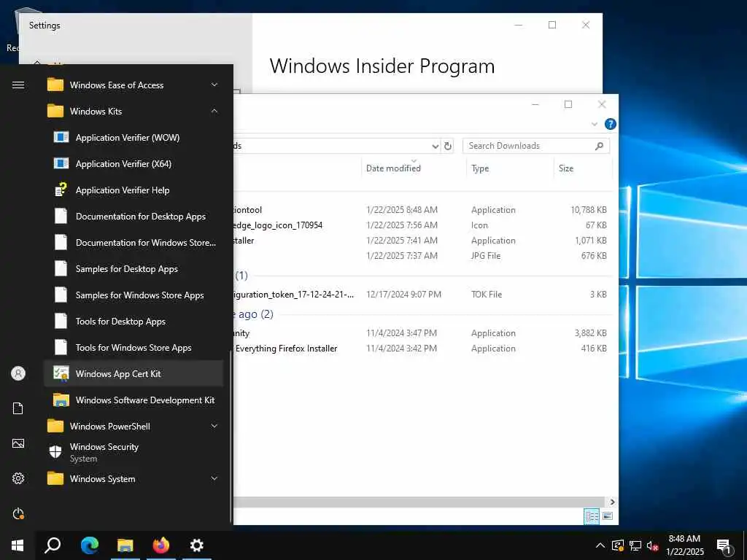The width and height of the screenshot is (747, 560).
Task: Open Settings gear in Start sidebar
Action: click(18, 478)
